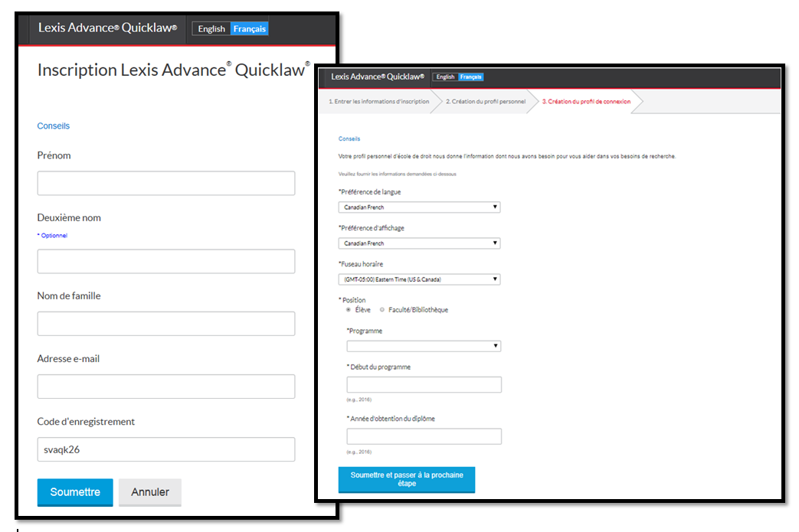Switch Inscription window language to English
This screenshot has height=532, width=799.
point(211,29)
